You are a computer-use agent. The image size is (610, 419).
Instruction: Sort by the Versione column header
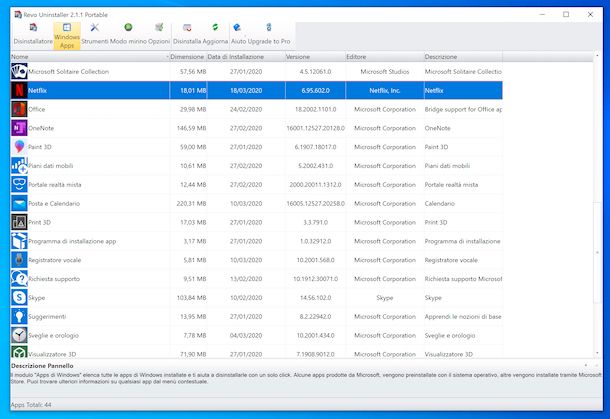(x=315, y=57)
